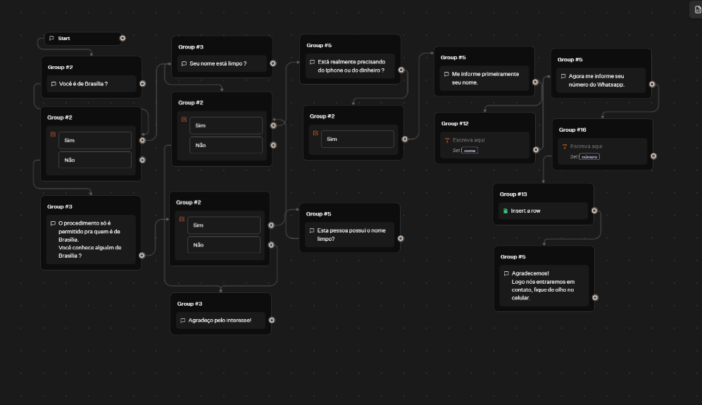This screenshot has width=702, height=405.
Task: Click the Start block's output connector dot
Action: tap(122, 39)
